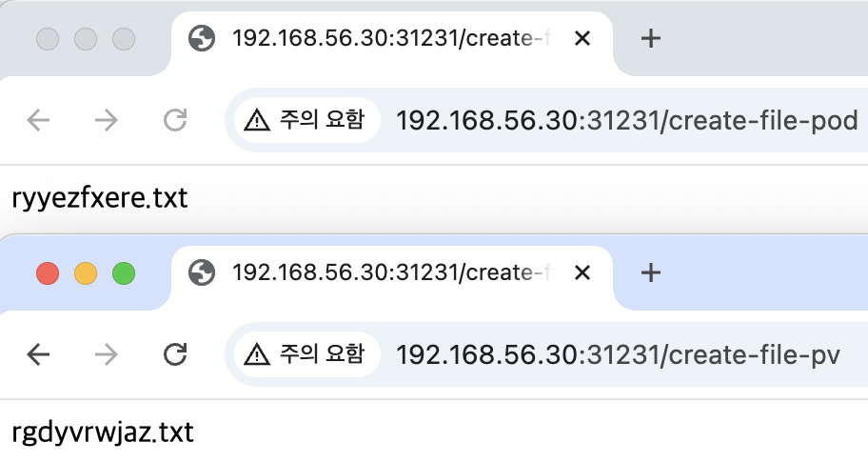Click the yellow minimize button of bottom window
Viewport: 868px width, 463px height.
tap(86, 273)
